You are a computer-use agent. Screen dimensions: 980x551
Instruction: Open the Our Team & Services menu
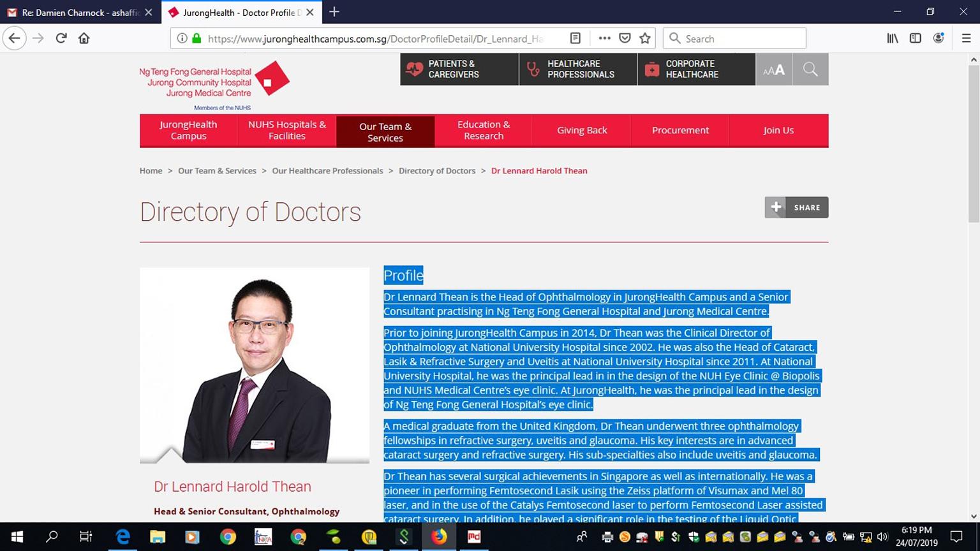(385, 131)
